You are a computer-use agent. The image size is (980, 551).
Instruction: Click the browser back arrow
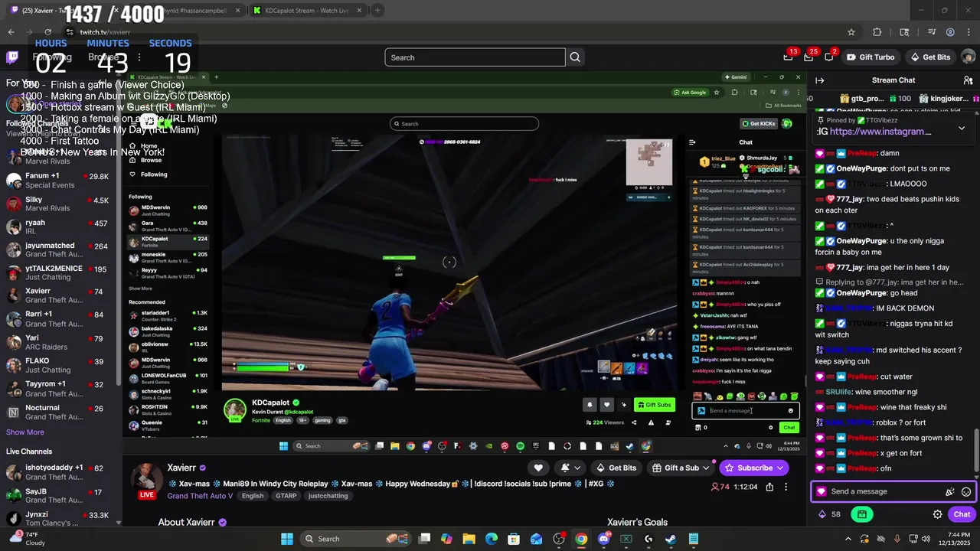(11, 32)
